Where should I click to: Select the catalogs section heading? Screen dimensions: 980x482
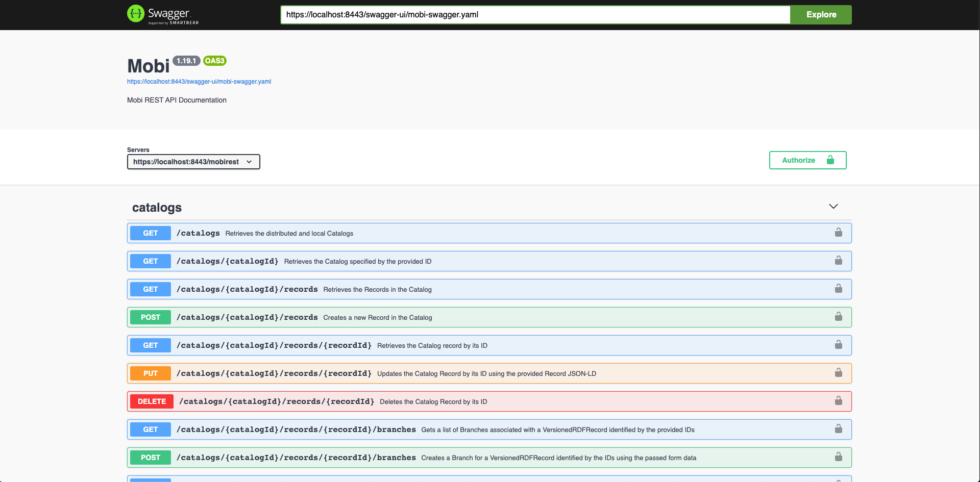click(x=157, y=207)
